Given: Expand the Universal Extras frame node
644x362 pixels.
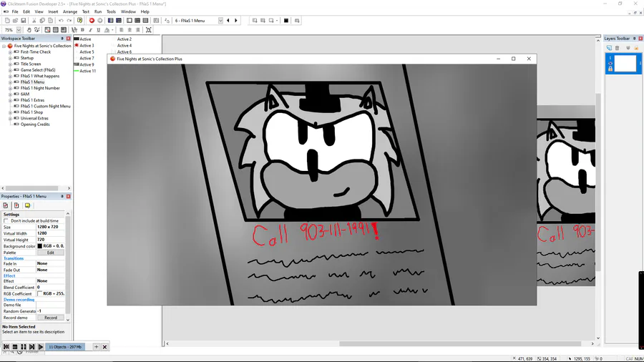Looking at the screenshot, I should click(x=10, y=118).
